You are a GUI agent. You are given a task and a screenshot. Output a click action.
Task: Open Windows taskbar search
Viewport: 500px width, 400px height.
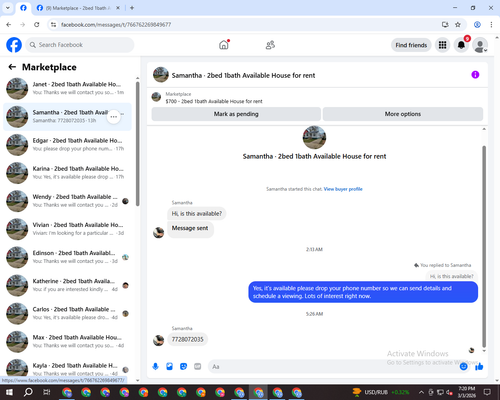tap(28, 392)
